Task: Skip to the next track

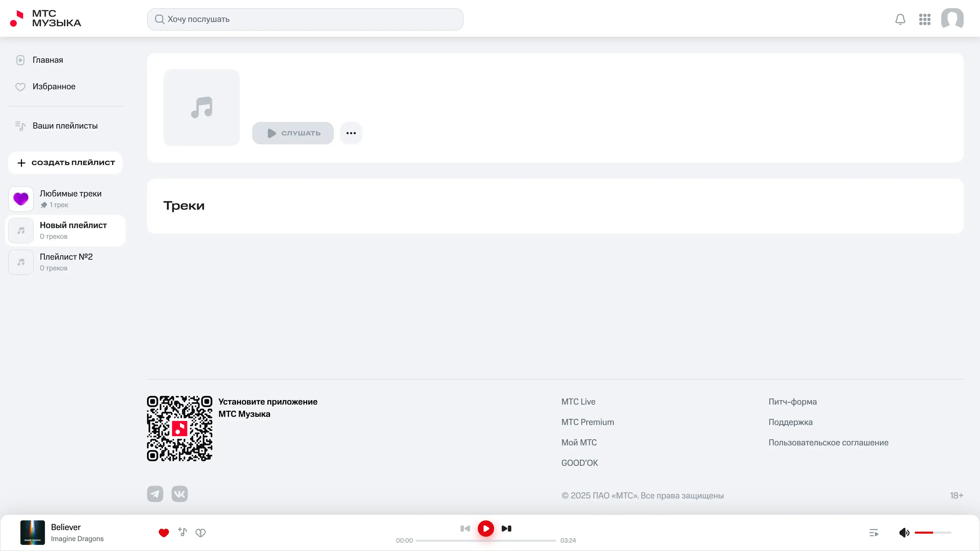Action: pyautogui.click(x=506, y=528)
